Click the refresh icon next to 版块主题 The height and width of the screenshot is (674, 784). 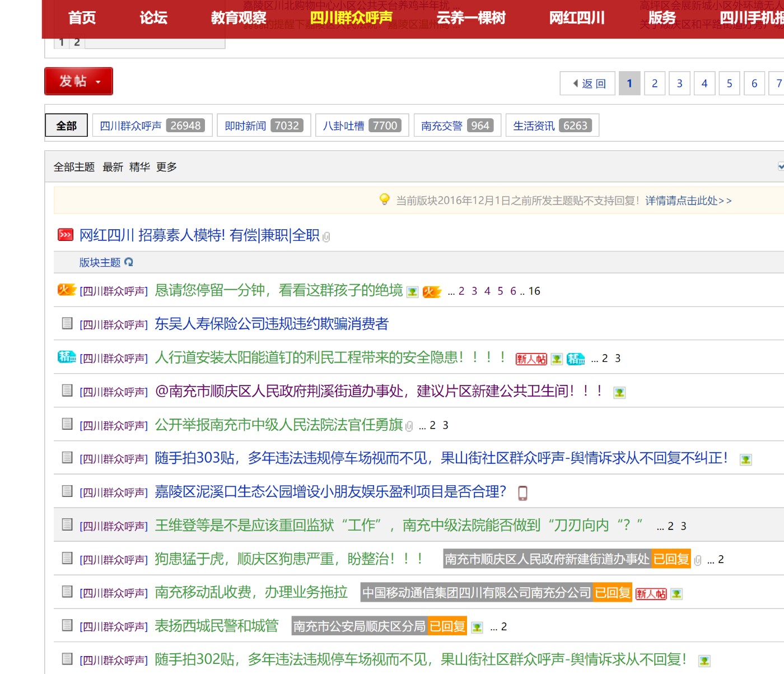tap(129, 262)
